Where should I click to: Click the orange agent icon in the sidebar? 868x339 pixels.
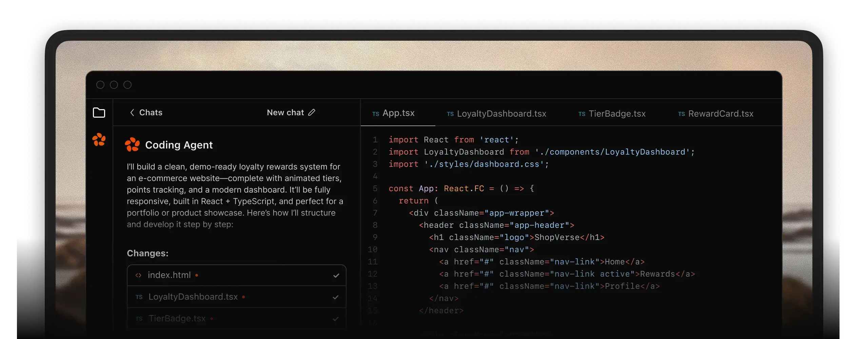tap(99, 139)
